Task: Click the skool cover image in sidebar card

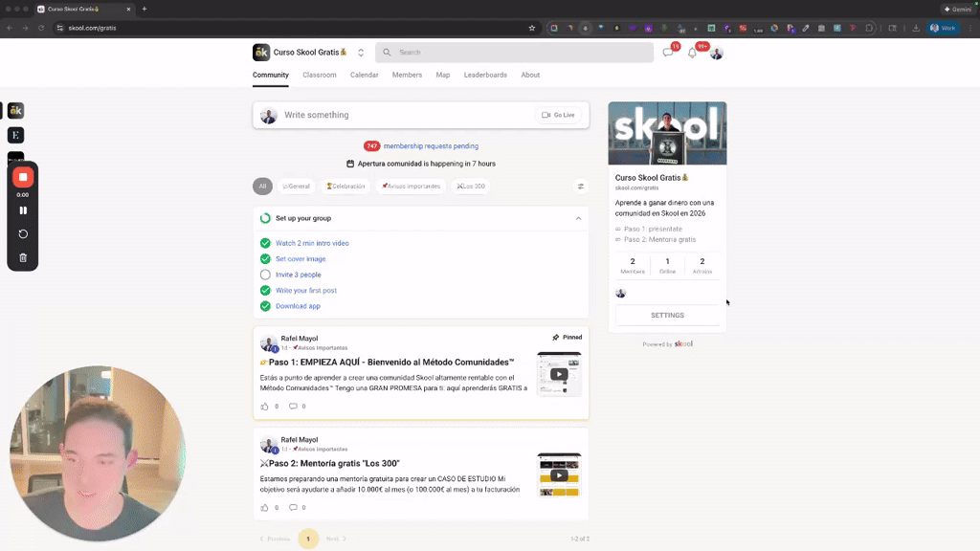Action: coord(667,134)
